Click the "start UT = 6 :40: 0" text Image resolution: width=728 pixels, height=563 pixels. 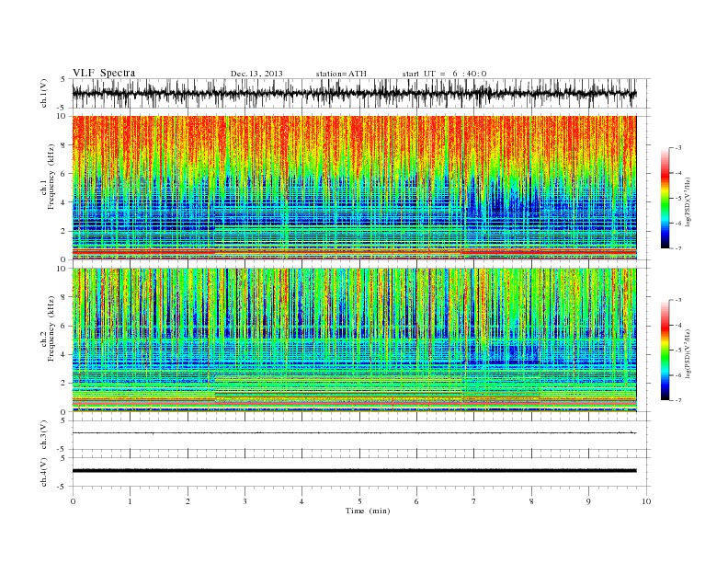pos(444,74)
